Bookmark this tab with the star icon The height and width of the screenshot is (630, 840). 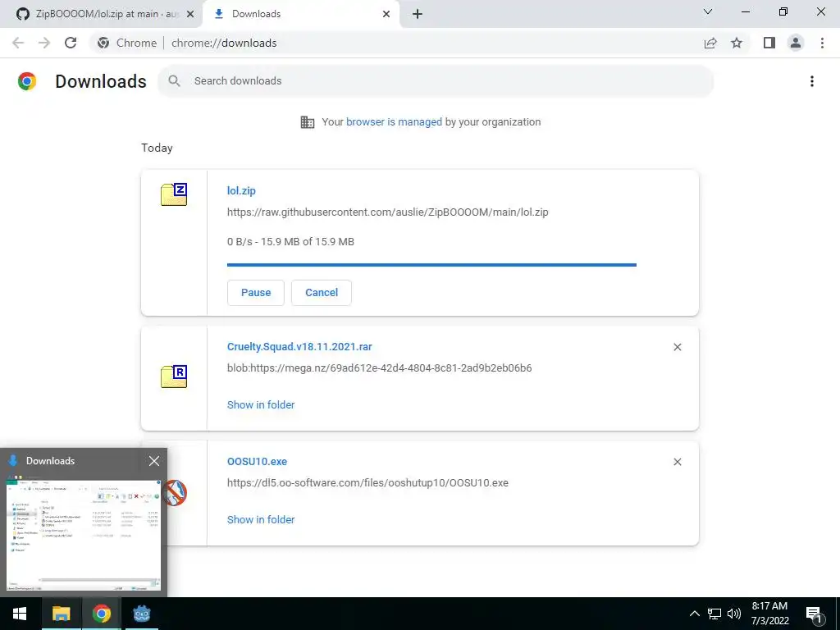coord(737,43)
